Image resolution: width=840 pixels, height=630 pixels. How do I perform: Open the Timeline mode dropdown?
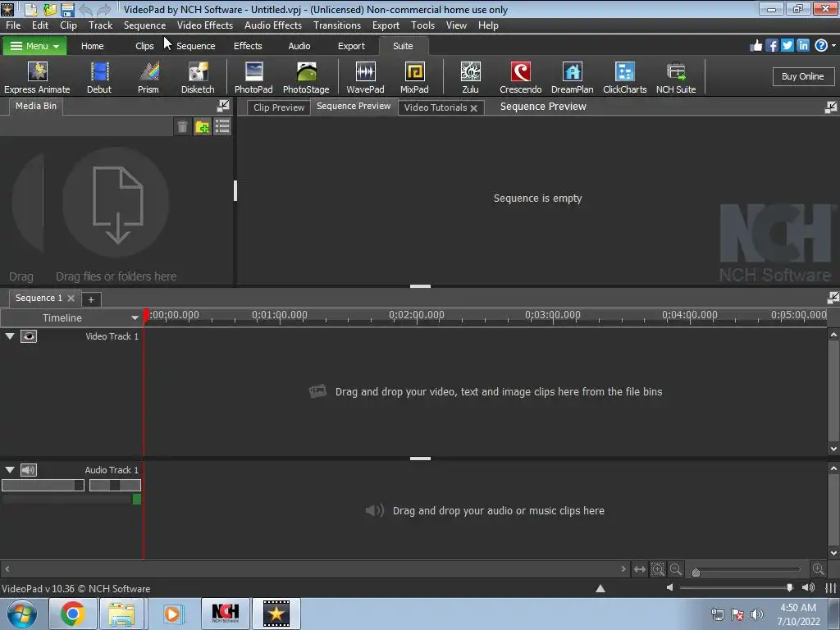click(x=135, y=318)
